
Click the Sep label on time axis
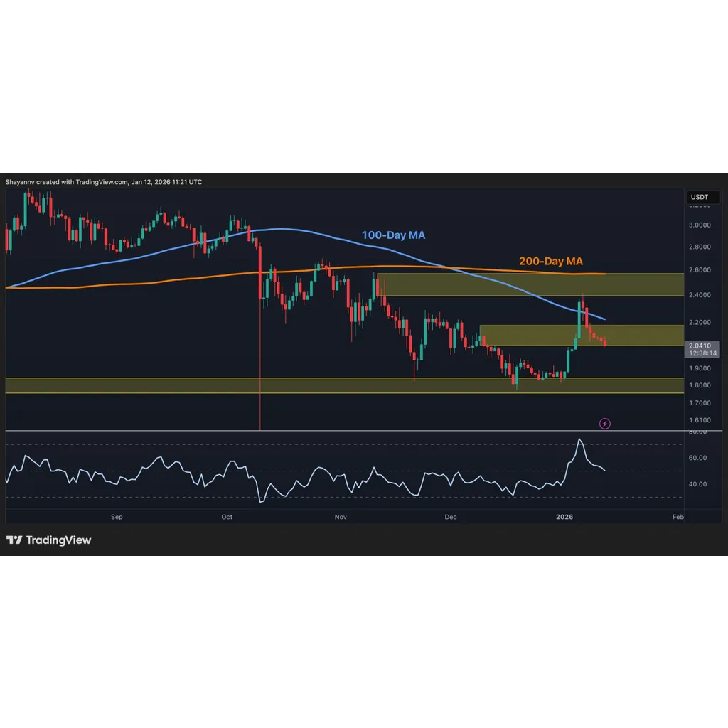pyautogui.click(x=117, y=517)
